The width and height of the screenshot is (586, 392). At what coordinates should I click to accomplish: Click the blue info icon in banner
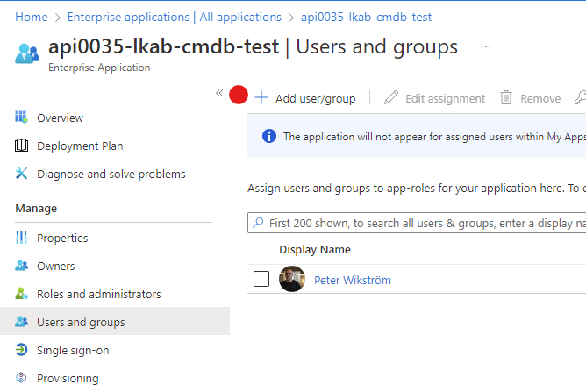[x=269, y=136]
